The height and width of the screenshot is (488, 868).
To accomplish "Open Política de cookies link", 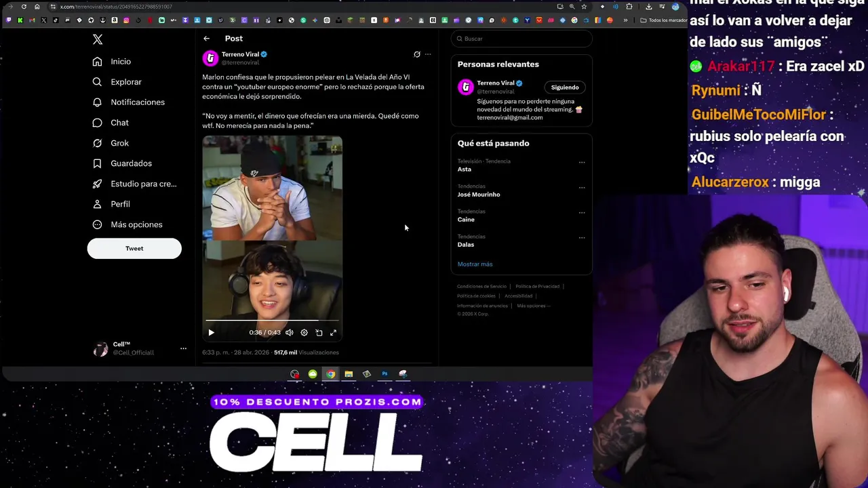I will click(x=476, y=296).
